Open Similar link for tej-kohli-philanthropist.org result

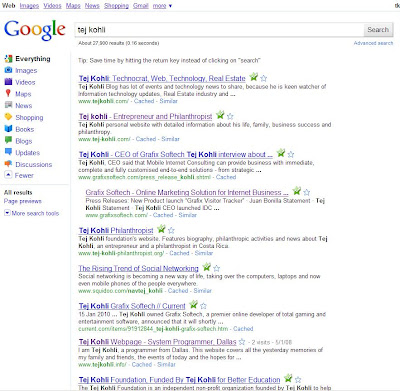(204, 253)
